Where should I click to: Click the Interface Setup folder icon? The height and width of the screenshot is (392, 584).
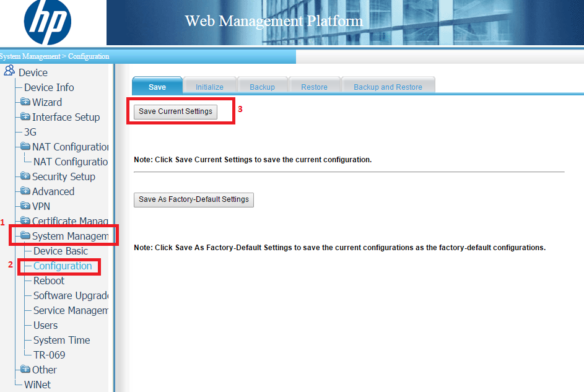25,117
